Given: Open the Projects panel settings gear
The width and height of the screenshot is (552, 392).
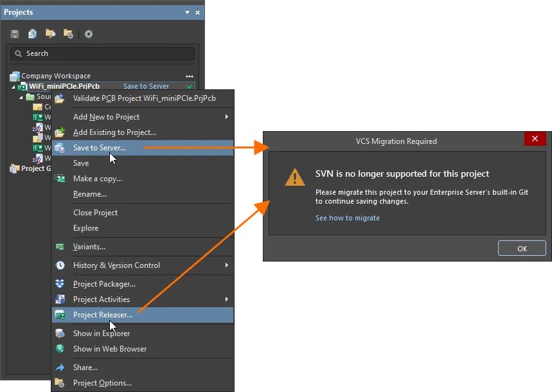Looking at the screenshot, I should point(89,34).
